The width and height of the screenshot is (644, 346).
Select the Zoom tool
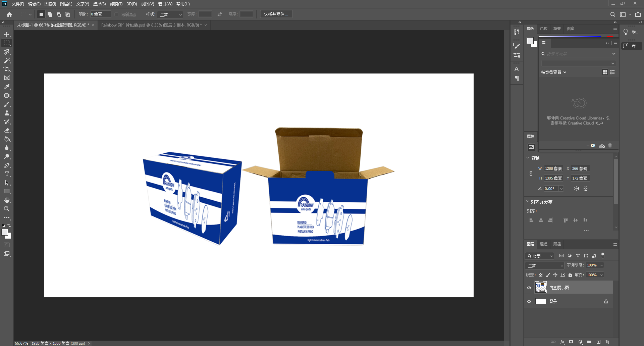(x=7, y=209)
